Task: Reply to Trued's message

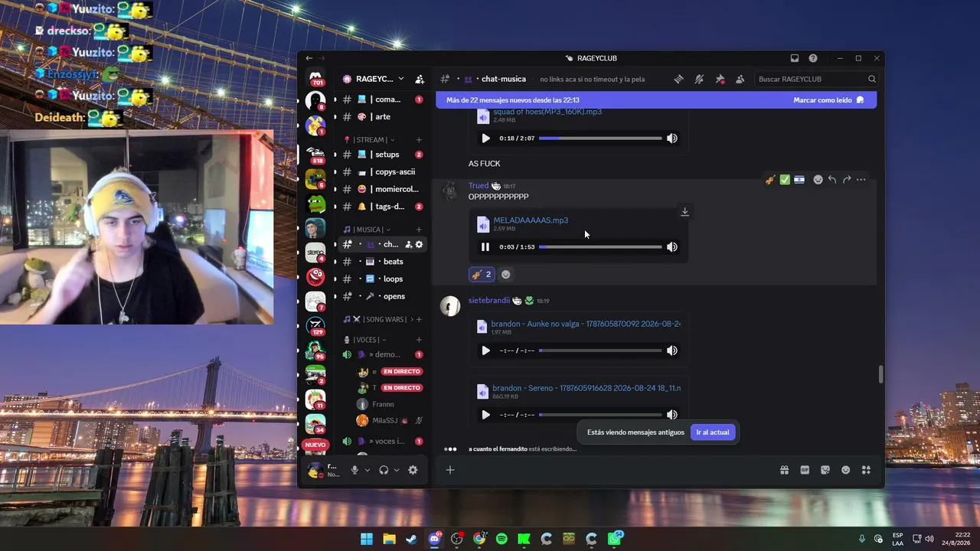Action: [832, 180]
